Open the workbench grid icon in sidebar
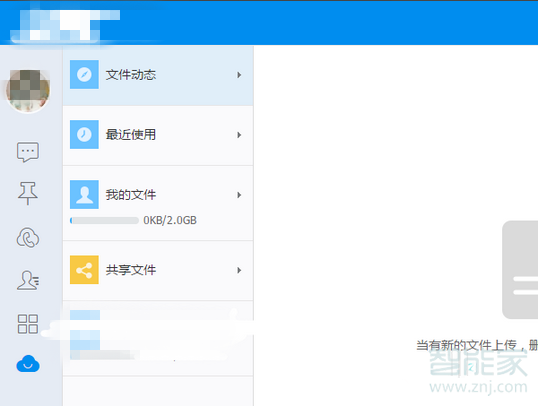 (x=28, y=324)
